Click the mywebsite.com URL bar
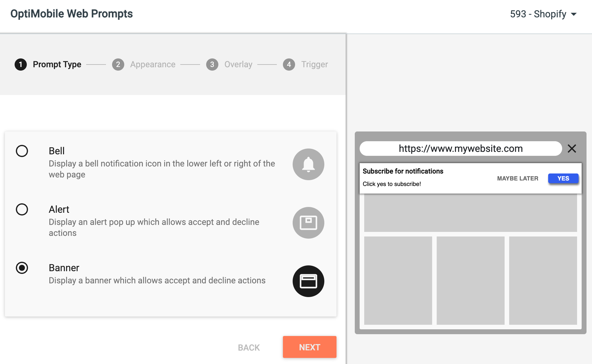The image size is (592, 364). (461, 149)
